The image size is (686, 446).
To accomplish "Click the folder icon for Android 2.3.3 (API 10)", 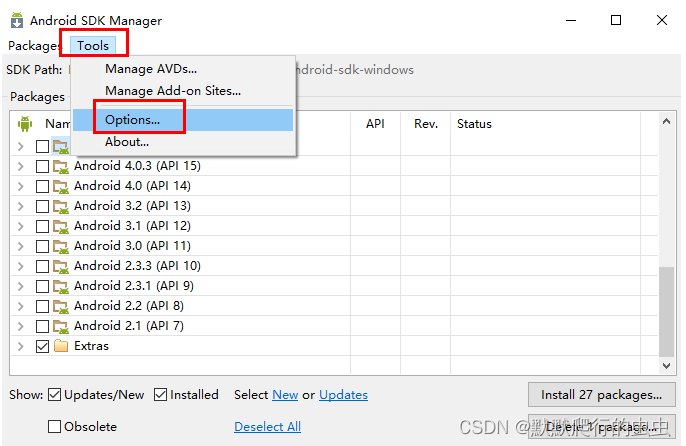I will [61, 266].
